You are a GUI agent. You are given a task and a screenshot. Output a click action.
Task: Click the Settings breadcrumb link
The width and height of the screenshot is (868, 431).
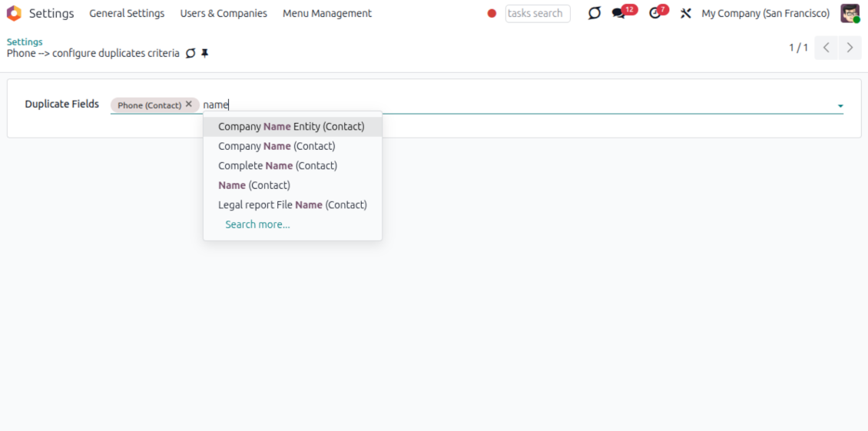coord(25,41)
